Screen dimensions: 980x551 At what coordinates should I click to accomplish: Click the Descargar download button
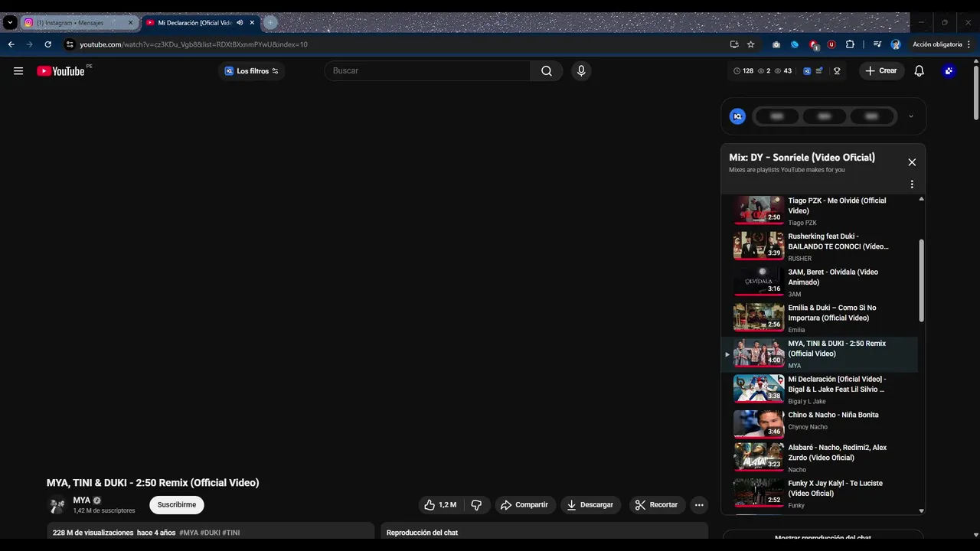590,505
